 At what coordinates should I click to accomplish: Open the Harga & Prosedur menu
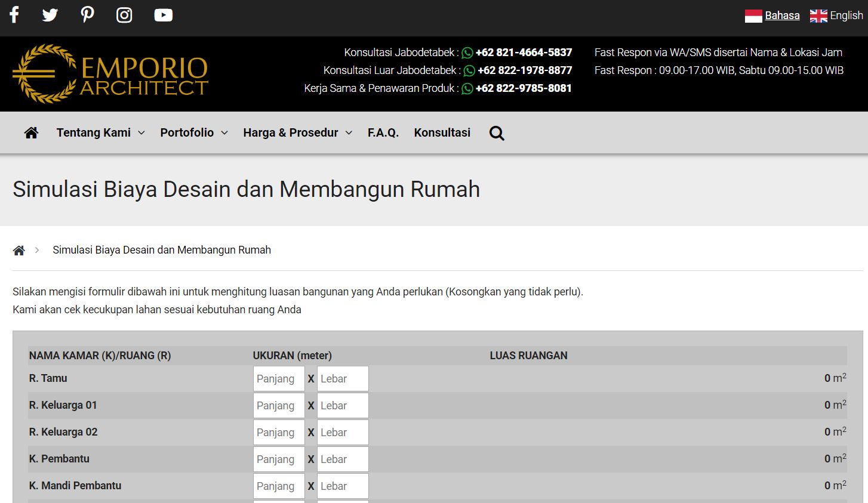coord(291,132)
